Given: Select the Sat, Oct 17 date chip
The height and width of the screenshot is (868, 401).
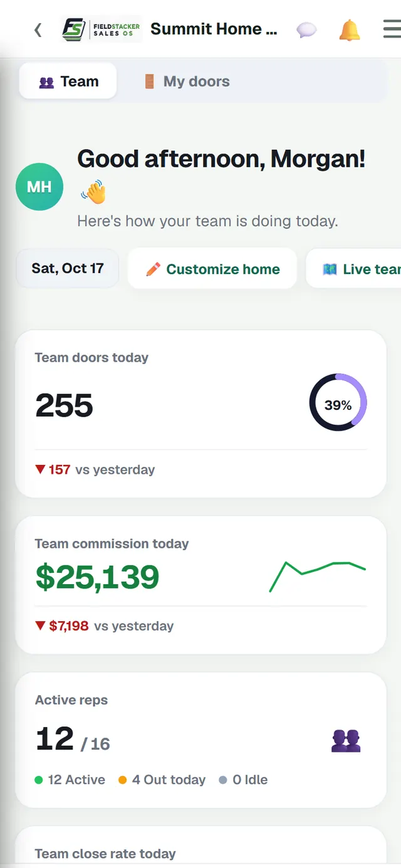Looking at the screenshot, I should (x=68, y=268).
